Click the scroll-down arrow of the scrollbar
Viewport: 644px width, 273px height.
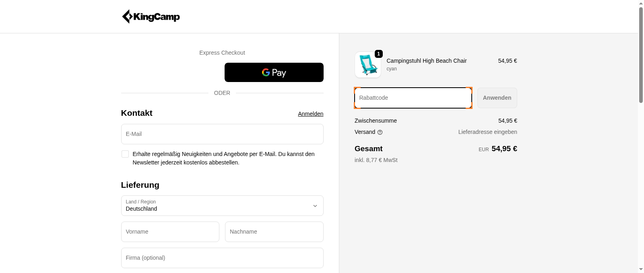[x=641, y=269]
